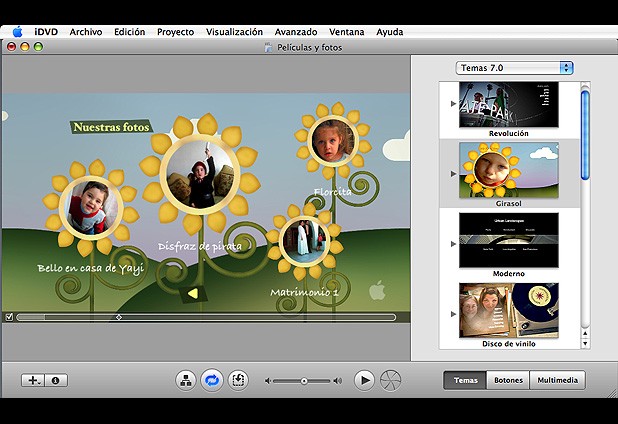Click the theme list scrollbar thumb
Image resolution: width=618 pixels, height=424 pixels.
585,135
